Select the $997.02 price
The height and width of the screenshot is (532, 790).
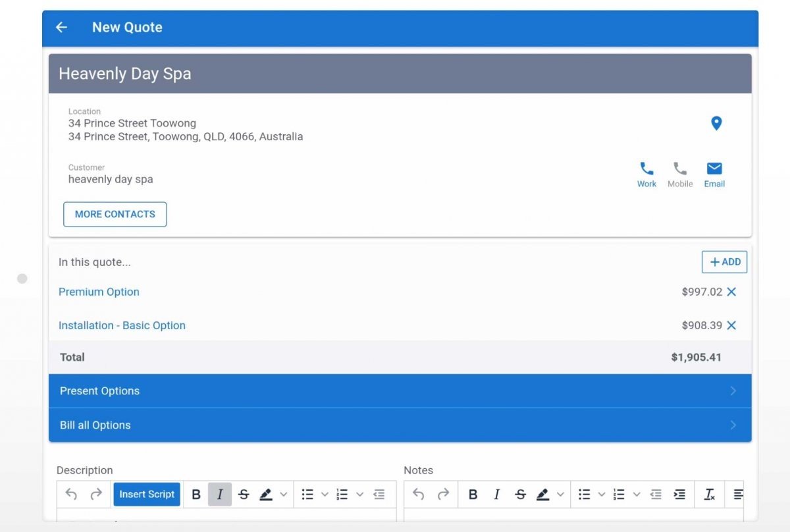click(x=702, y=292)
